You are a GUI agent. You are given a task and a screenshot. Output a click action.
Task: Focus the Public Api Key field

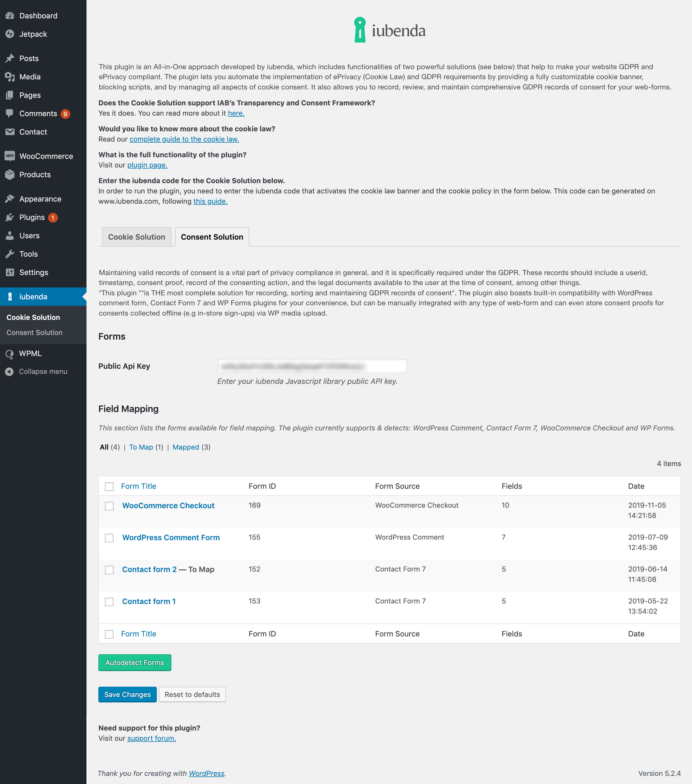(312, 366)
